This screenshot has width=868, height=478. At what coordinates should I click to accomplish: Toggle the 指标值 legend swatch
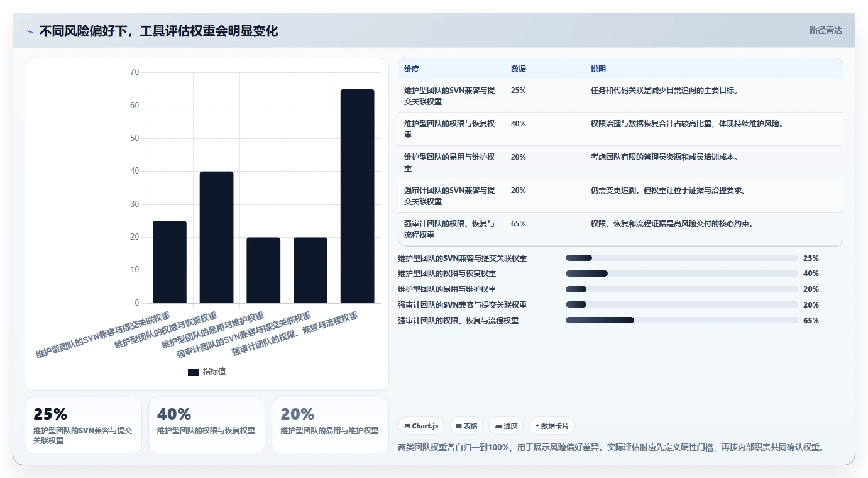(194, 372)
